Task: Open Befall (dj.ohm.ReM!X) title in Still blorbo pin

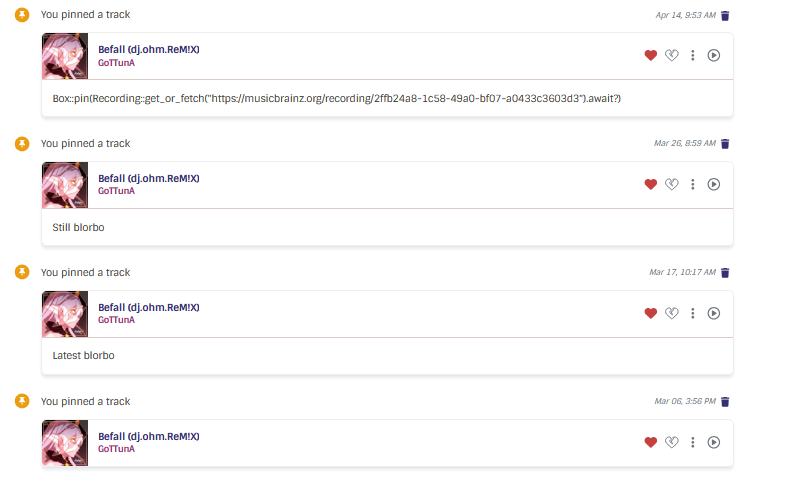Action: (x=149, y=178)
